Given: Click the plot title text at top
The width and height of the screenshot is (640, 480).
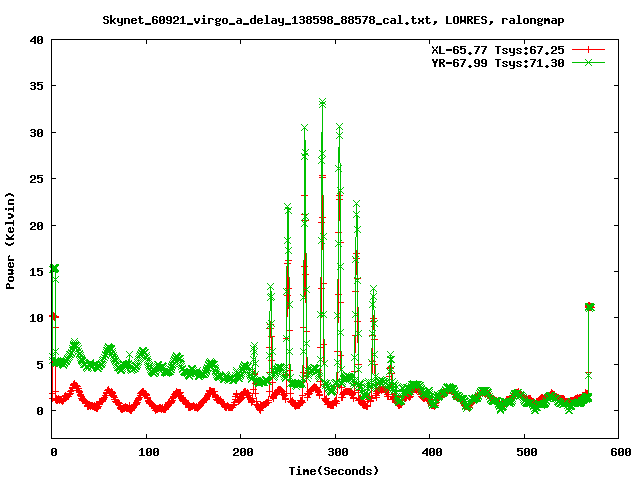Looking at the screenshot, I should coord(333,20).
